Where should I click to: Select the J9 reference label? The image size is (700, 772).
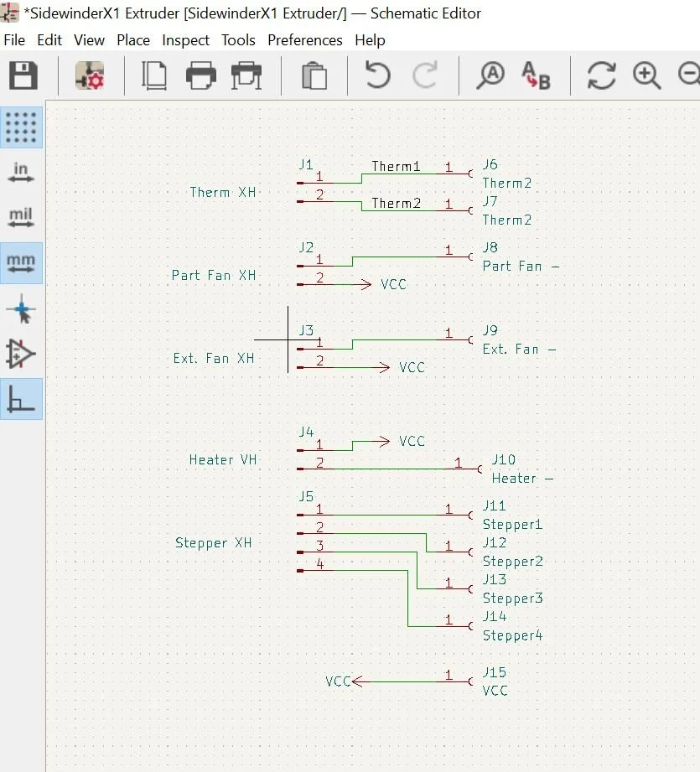pyautogui.click(x=490, y=330)
